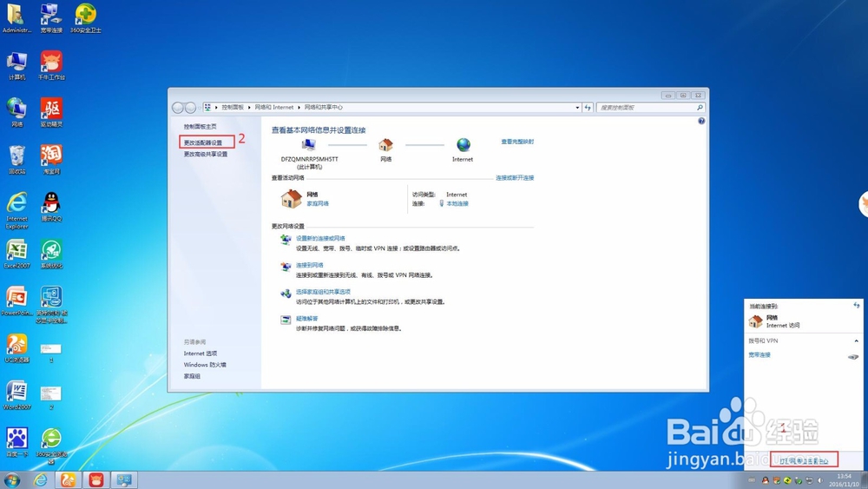Click the Windows Start button
This screenshot has width=868, height=489.
(x=11, y=479)
